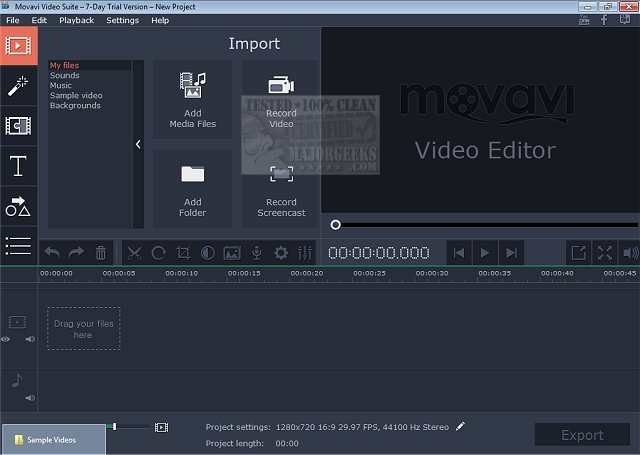This screenshot has width=640, height=455.
Task: Collapse the file categories panel arrow
Action: coord(138,144)
